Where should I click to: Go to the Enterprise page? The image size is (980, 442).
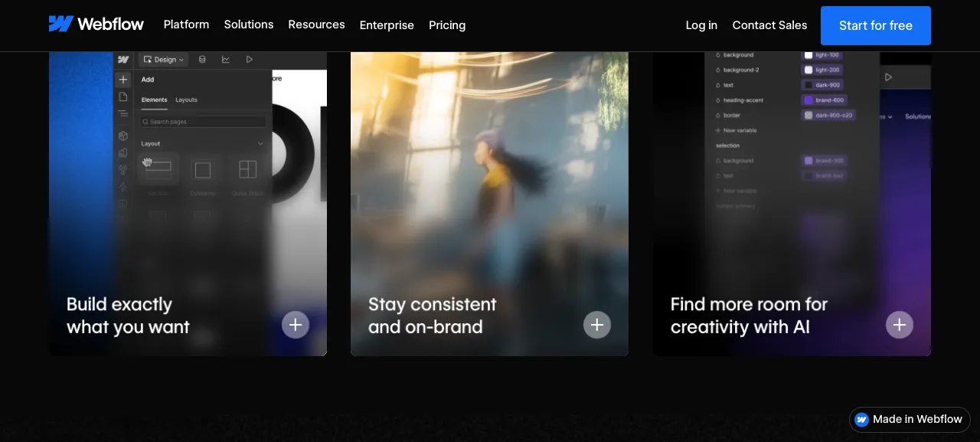[387, 25]
